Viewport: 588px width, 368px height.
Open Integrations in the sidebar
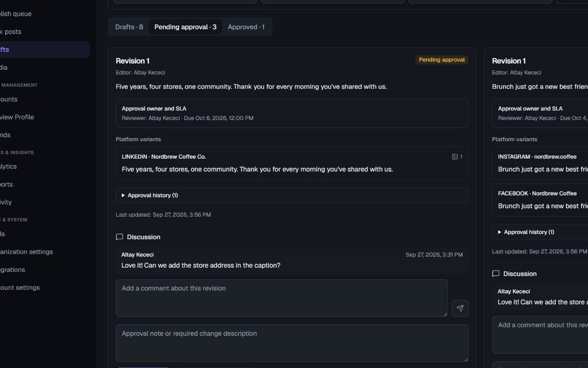(13, 270)
